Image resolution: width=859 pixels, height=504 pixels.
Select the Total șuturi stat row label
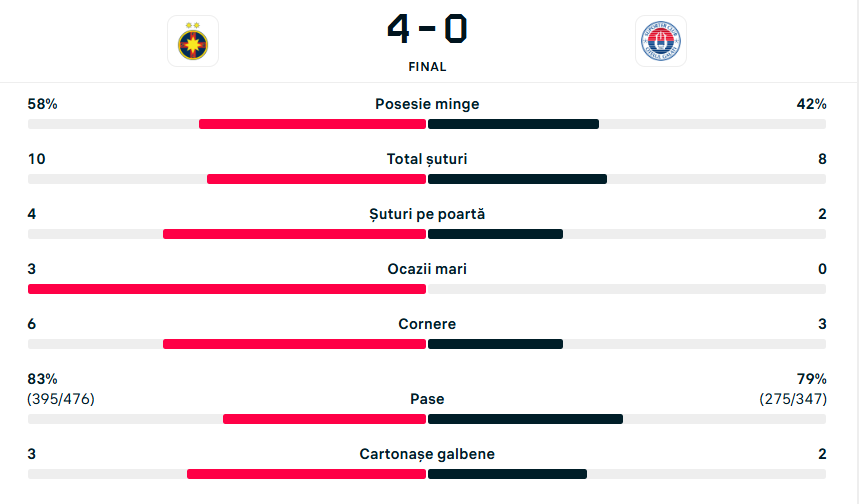pyautogui.click(x=427, y=159)
